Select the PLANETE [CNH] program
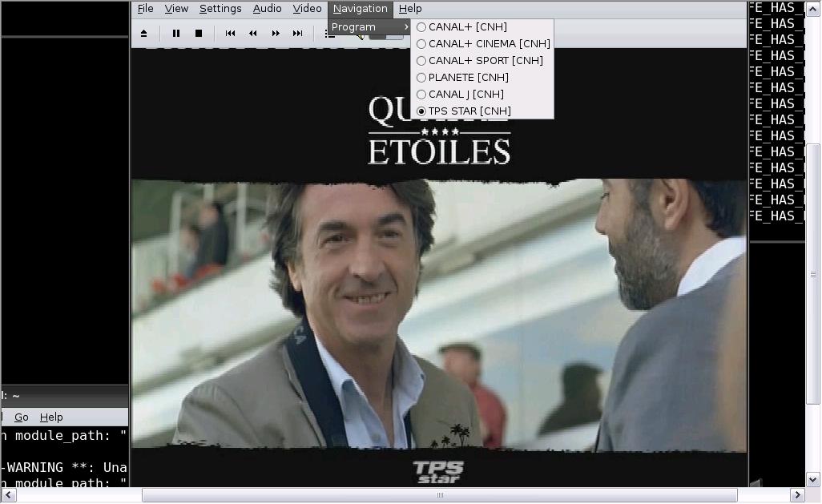The width and height of the screenshot is (822, 504). click(x=482, y=77)
